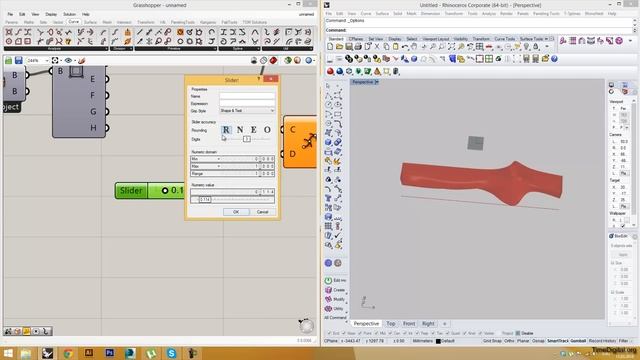Click Rhino New document icon

[330, 47]
